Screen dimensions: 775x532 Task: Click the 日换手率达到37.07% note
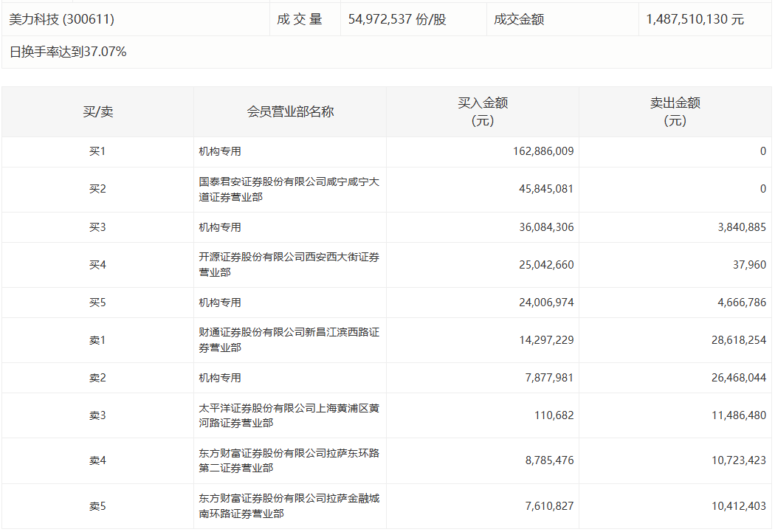tap(68, 52)
